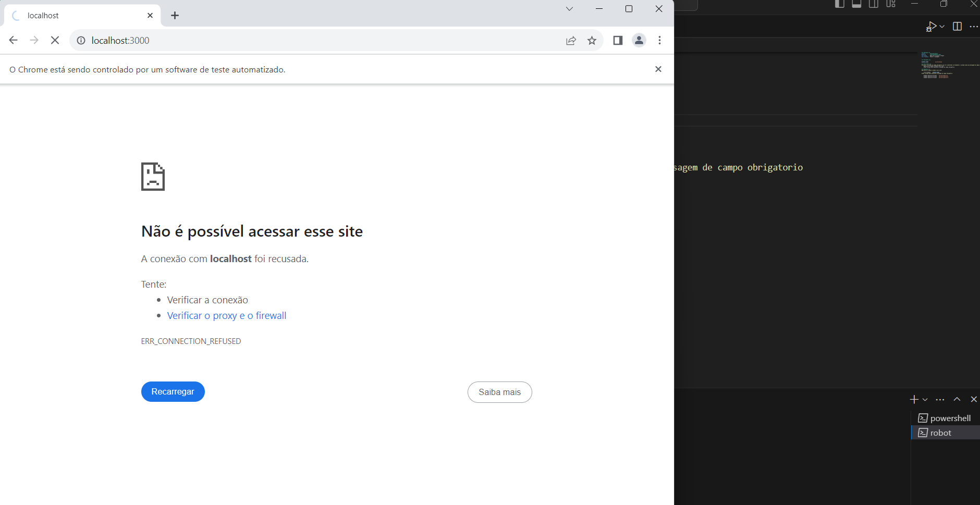
Task: Toggle VS Code primary side bar layout
Action: coord(839,4)
